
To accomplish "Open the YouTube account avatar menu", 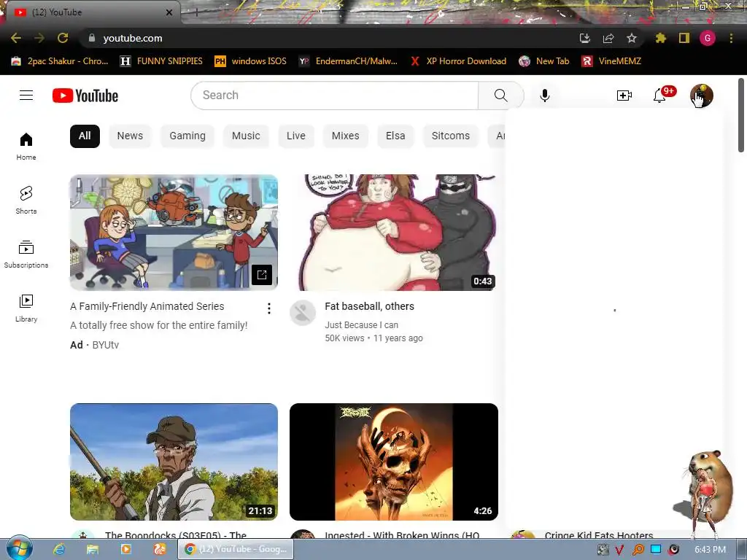I will pyautogui.click(x=701, y=96).
